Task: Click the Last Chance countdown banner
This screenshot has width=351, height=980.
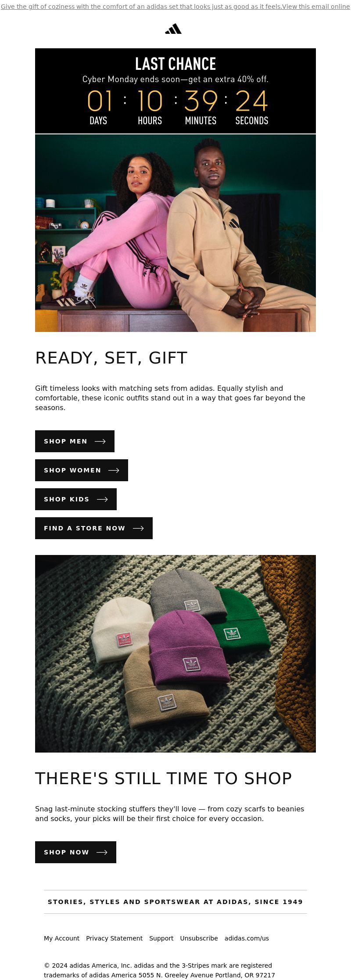Action: pos(175,91)
